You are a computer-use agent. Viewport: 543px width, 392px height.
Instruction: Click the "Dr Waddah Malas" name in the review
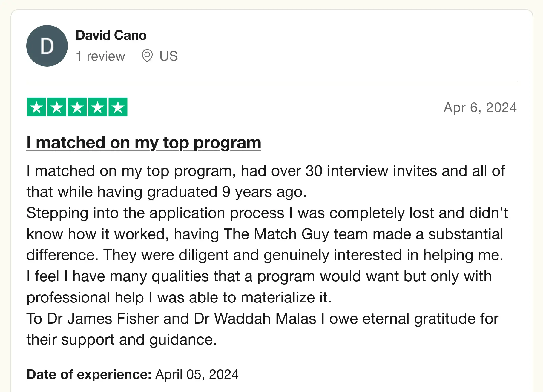click(x=255, y=319)
